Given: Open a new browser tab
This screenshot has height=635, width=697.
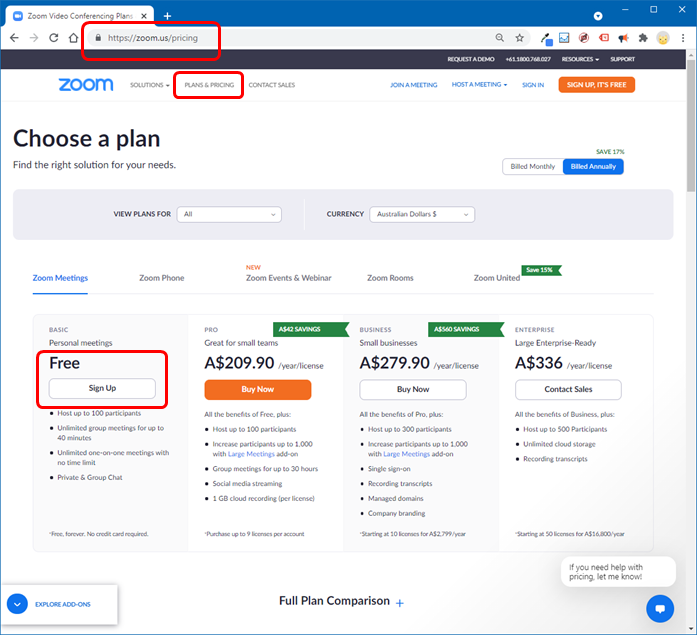Looking at the screenshot, I should click(x=167, y=16).
